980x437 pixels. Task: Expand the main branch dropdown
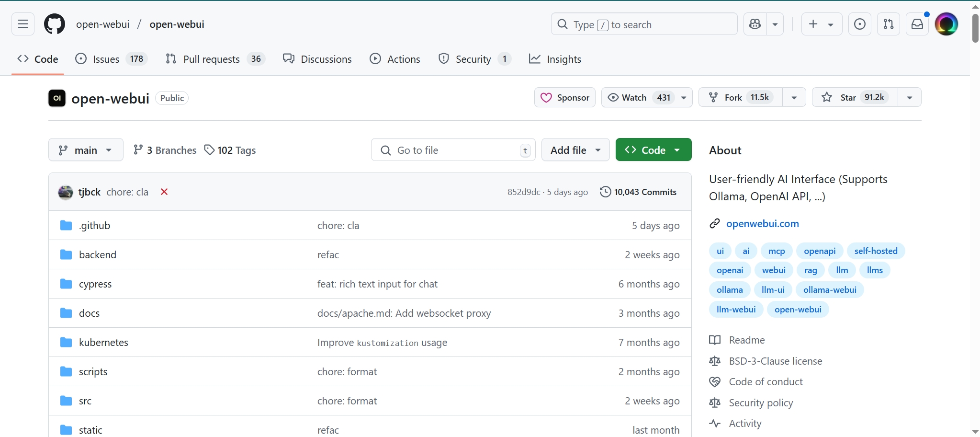pyautogui.click(x=86, y=150)
